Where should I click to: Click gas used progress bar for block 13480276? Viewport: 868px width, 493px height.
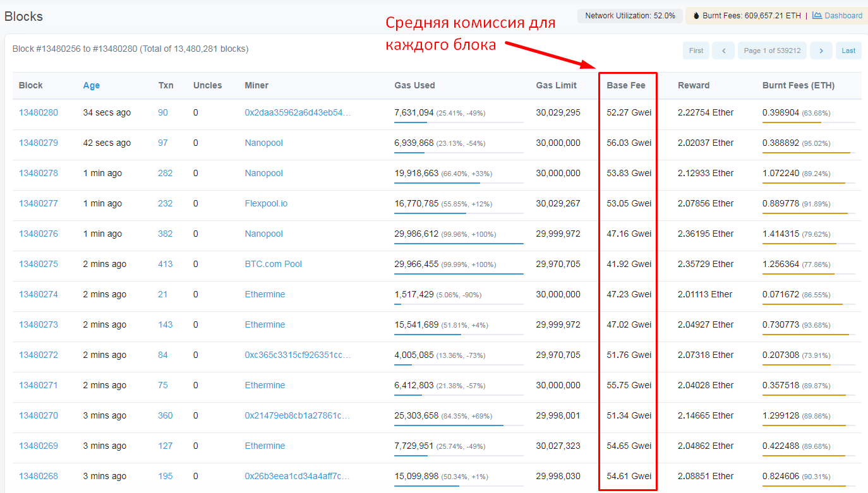click(459, 243)
